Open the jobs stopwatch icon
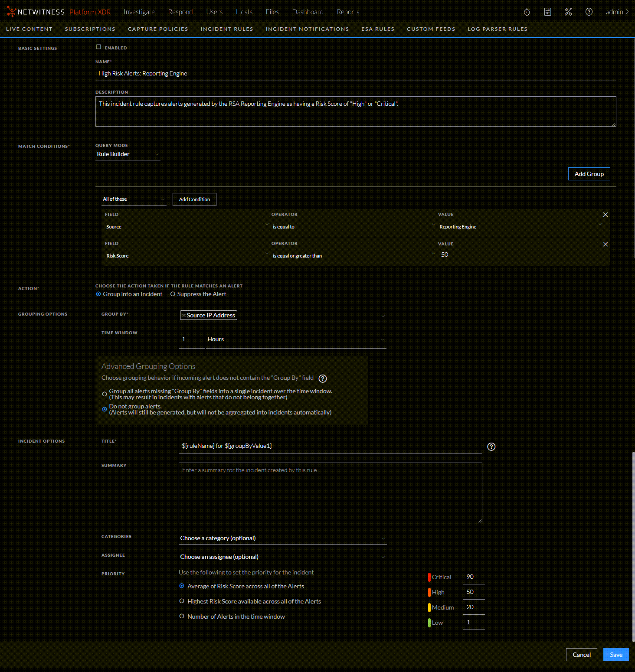Image resolution: width=635 pixels, height=672 pixels. click(x=526, y=12)
